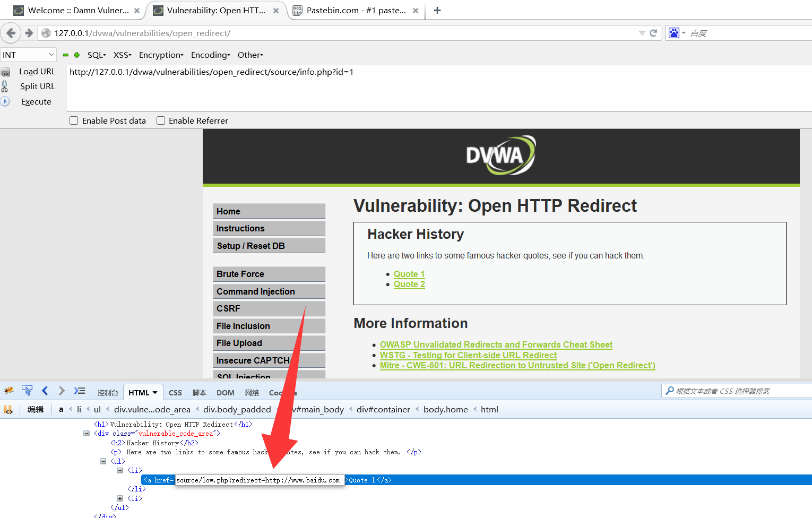Open Setup / Reset DB page
The height and width of the screenshot is (518, 812).
(269, 246)
